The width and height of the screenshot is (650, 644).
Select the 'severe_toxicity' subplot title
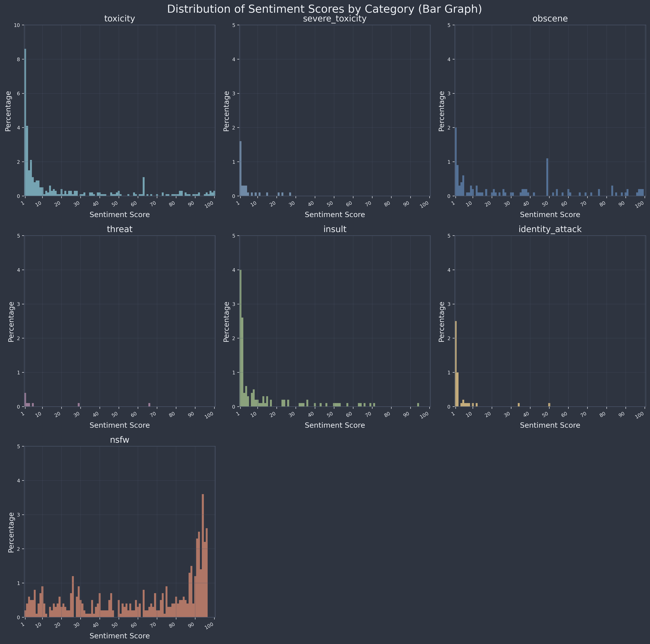coord(335,19)
